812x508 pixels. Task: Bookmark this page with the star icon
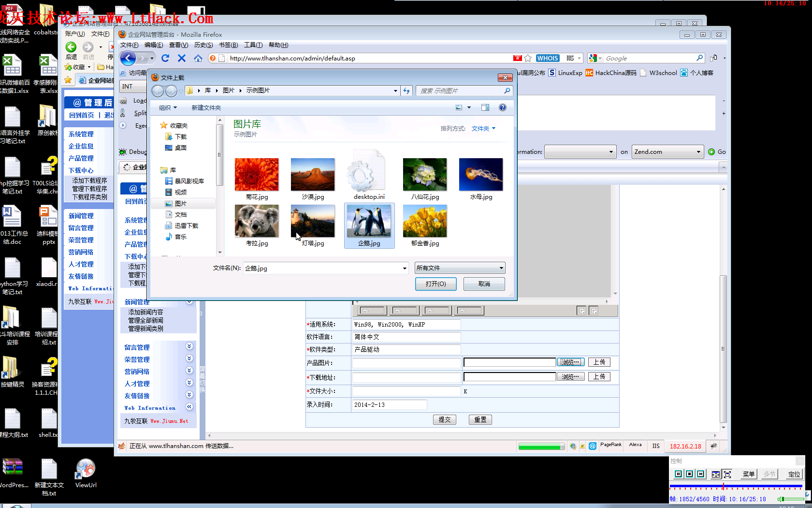coord(528,58)
